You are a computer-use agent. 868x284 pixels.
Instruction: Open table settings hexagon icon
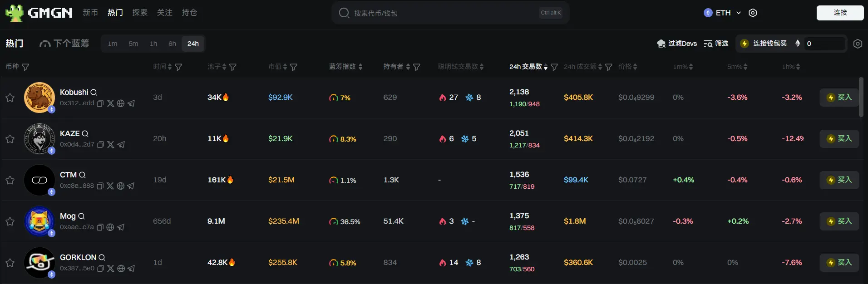(858, 44)
